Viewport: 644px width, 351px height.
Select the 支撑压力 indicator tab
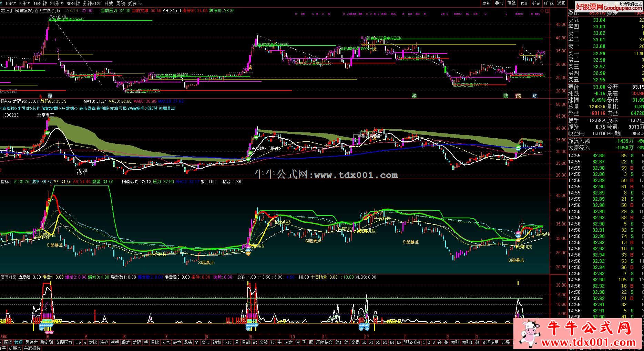64,342
